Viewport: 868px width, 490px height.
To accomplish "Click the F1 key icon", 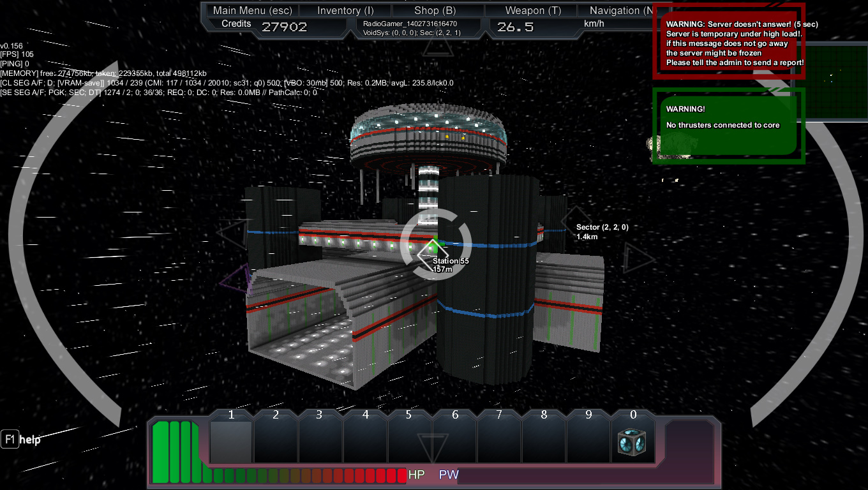I will 10,439.
